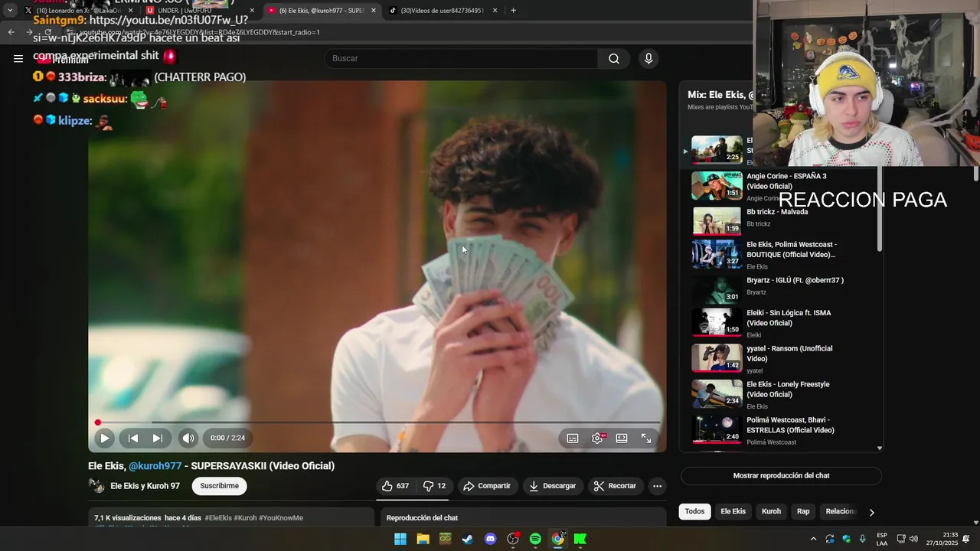Skip to next video in the player

click(157, 438)
